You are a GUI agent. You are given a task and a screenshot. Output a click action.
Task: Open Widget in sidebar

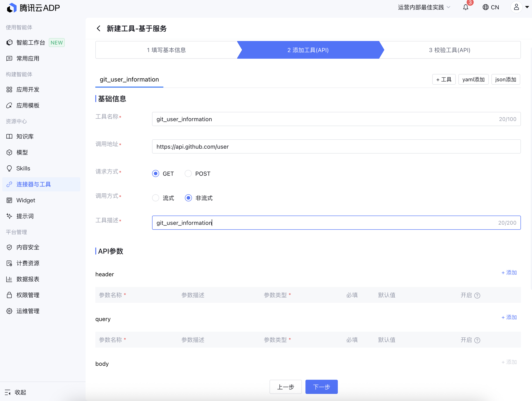(26, 200)
